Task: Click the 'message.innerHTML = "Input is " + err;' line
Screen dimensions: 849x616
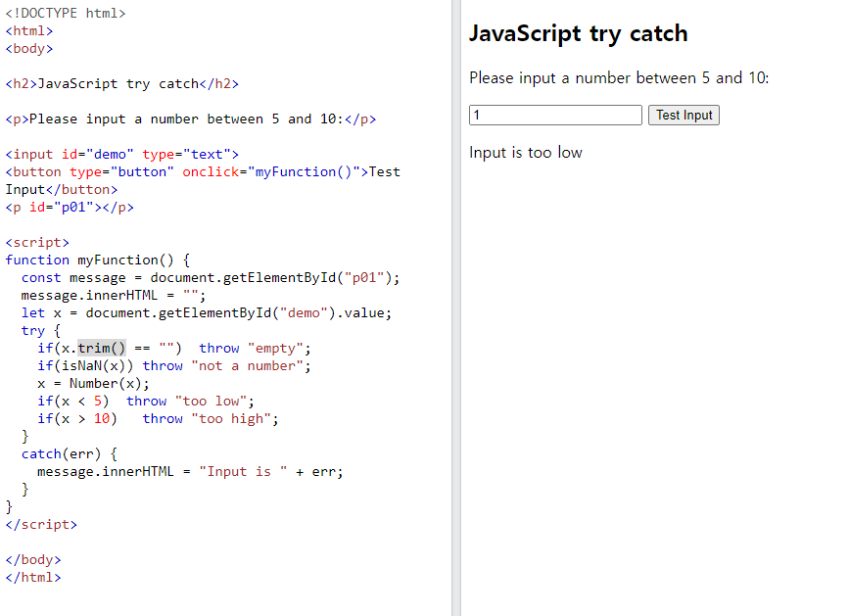Action: (x=190, y=472)
